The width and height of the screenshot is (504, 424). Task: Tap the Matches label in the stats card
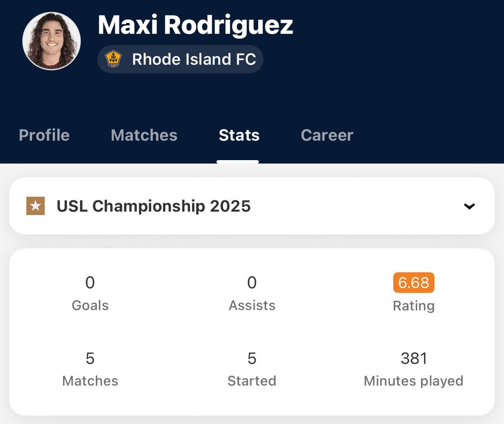tap(90, 381)
